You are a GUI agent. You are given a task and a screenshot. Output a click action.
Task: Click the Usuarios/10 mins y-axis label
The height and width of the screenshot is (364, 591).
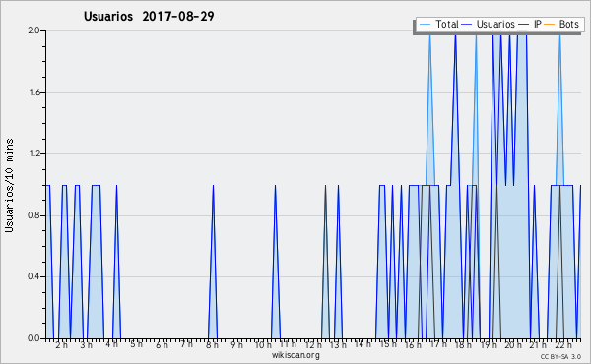[9, 185]
